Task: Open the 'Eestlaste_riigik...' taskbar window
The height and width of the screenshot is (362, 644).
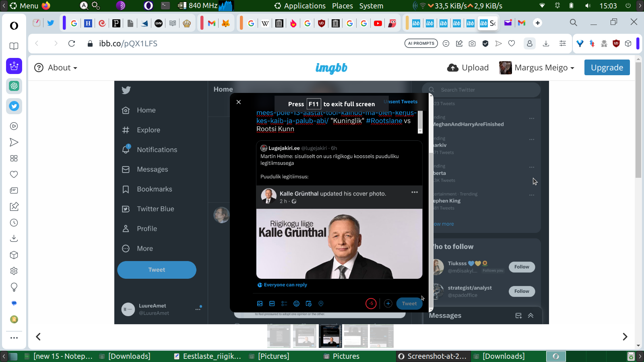Action: (x=208, y=356)
